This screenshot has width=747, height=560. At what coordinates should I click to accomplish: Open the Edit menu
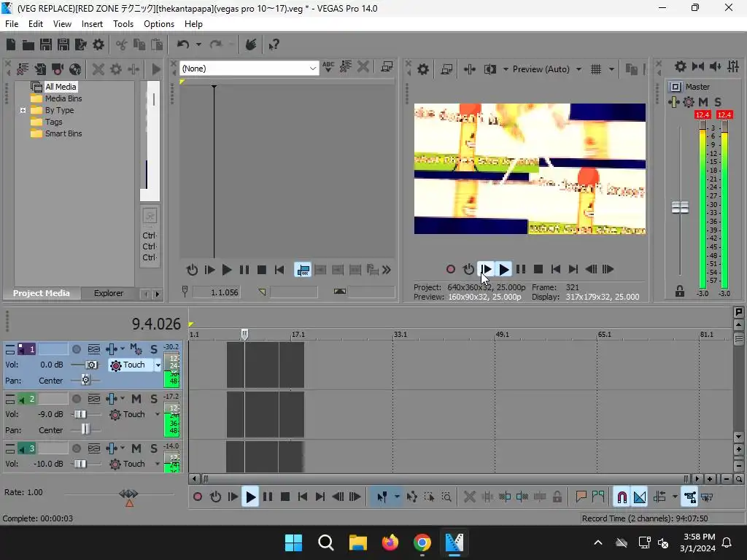35,24
